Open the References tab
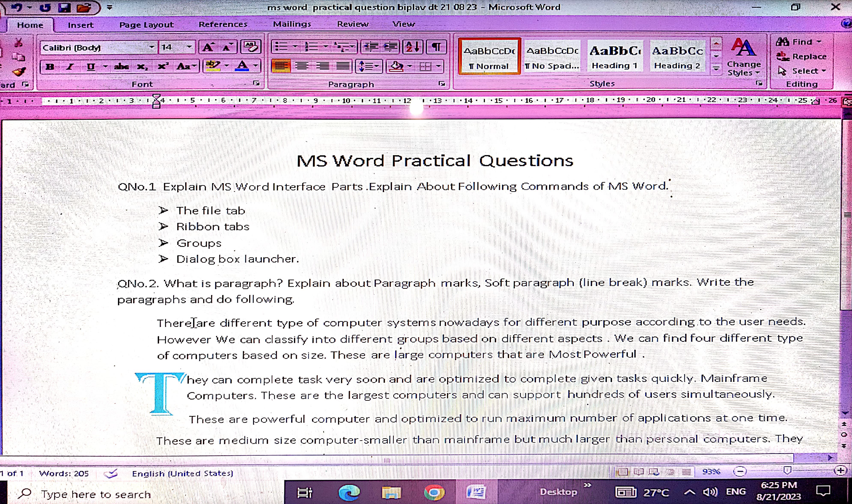 click(x=223, y=24)
